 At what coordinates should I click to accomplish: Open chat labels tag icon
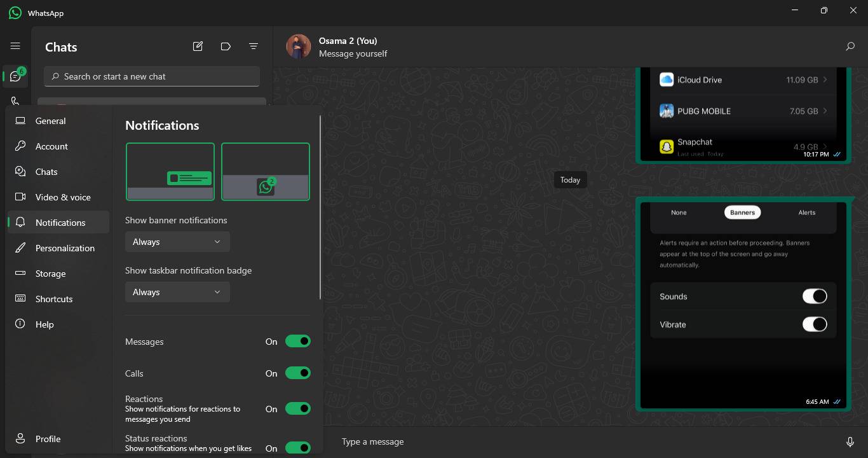(226, 46)
